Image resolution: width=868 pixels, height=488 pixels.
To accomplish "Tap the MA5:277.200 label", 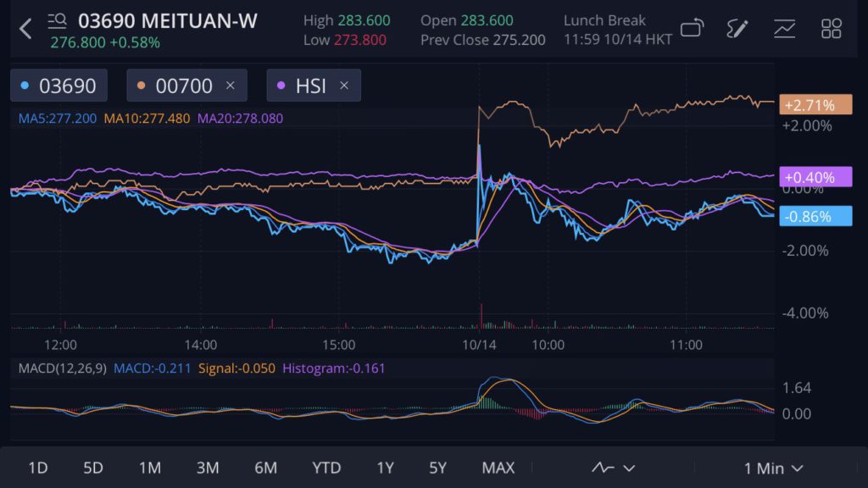I will pos(58,119).
